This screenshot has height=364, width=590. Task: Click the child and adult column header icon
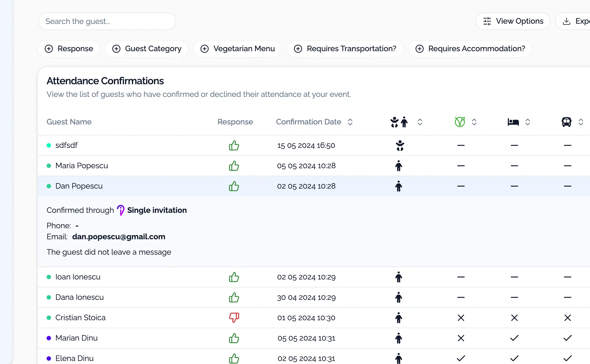pos(399,122)
